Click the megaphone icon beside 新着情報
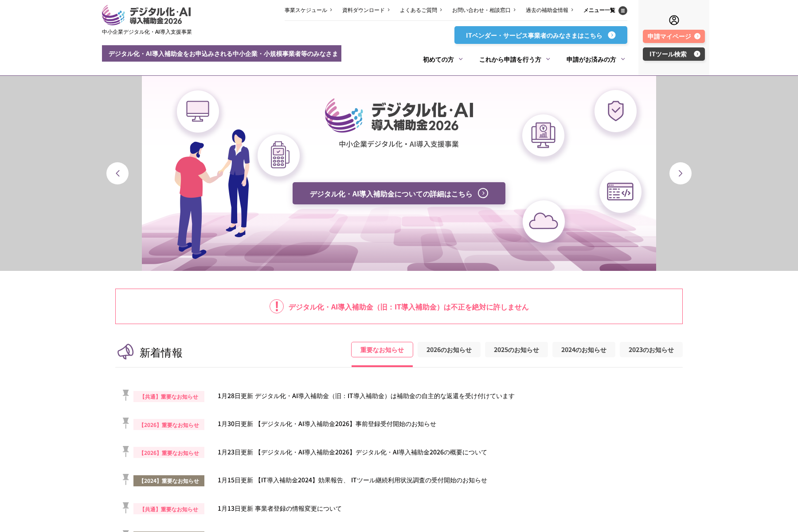Screen dimensions: 798x532 125,352
